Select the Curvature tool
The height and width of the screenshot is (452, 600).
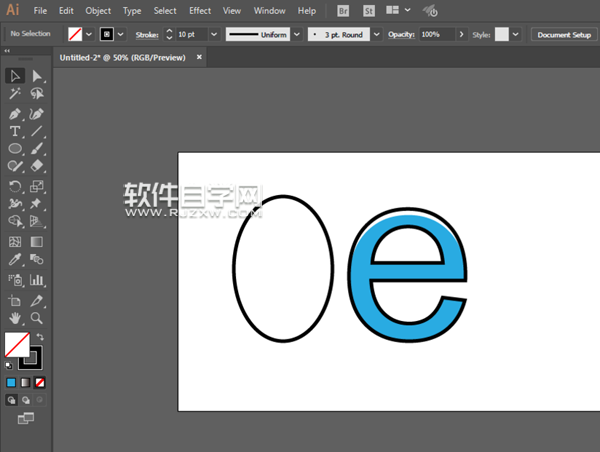(x=37, y=114)
